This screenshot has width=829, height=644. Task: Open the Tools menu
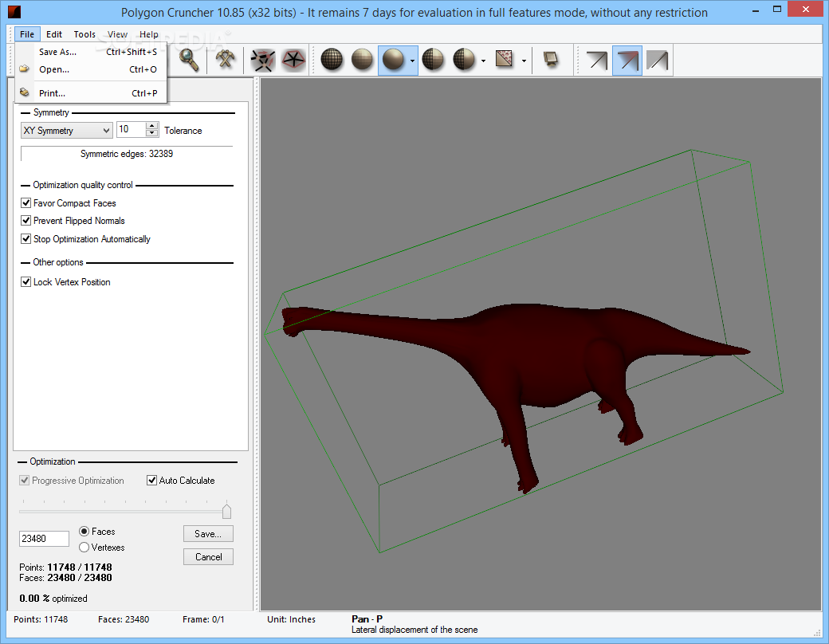[x=84, y=34]
